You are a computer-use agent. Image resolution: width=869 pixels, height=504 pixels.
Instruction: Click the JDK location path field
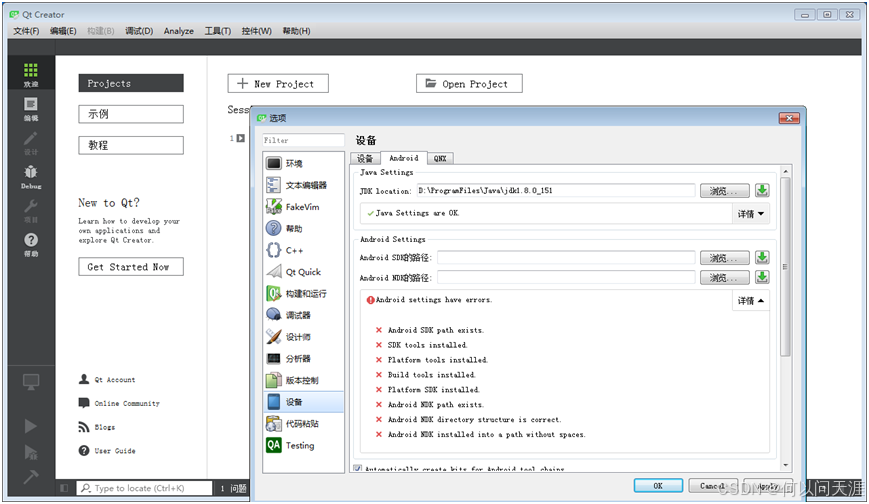pyautogui.click(x=556, y=191)
